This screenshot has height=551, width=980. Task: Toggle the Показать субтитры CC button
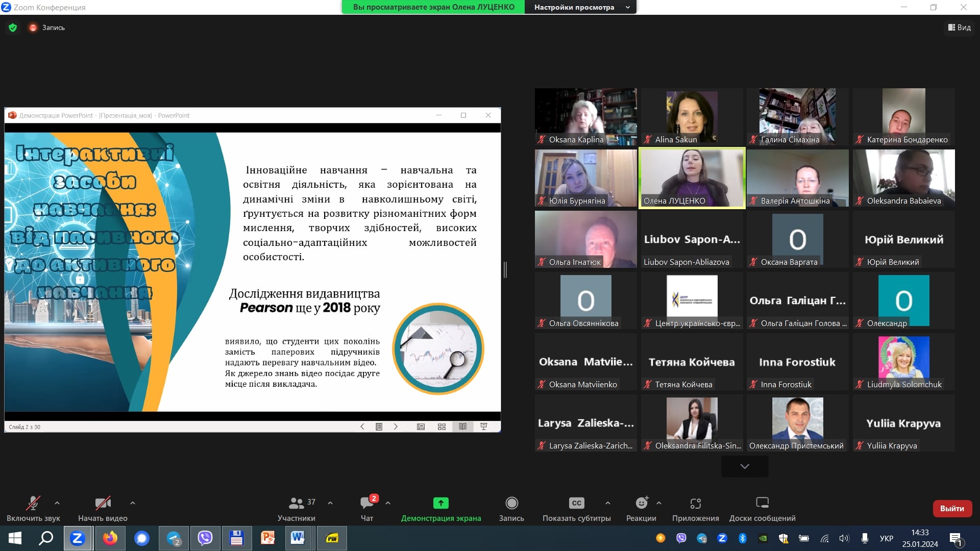tap(576, 504)
